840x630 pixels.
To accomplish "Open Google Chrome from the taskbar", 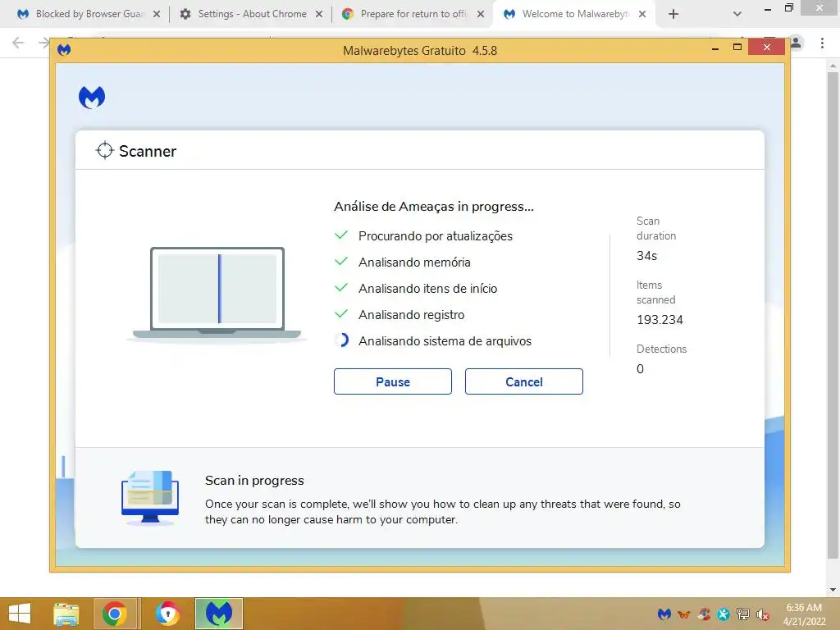I will tap(115, 614).
